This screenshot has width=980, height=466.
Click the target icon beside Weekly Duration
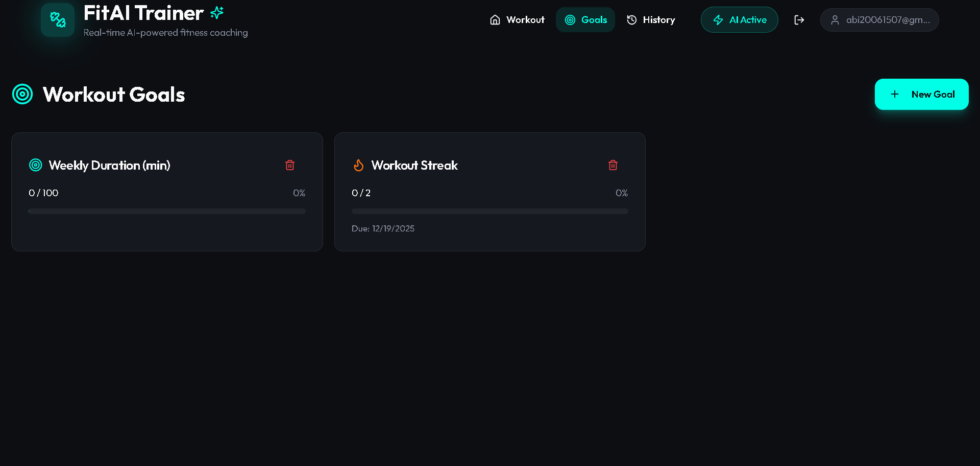pos(36,165)
